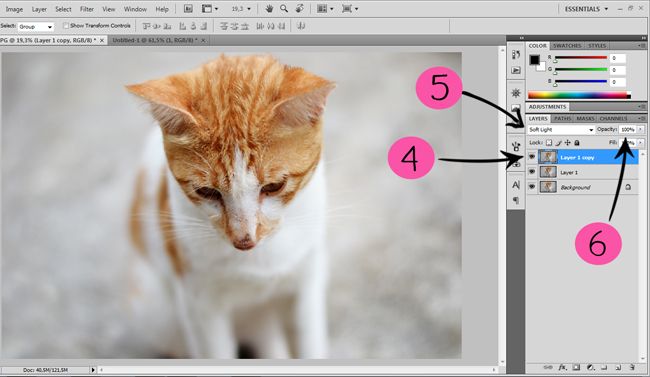Screen dimensions: 650x377
Task: Delete layer using trash icon
Action: [x=632, y=367]
